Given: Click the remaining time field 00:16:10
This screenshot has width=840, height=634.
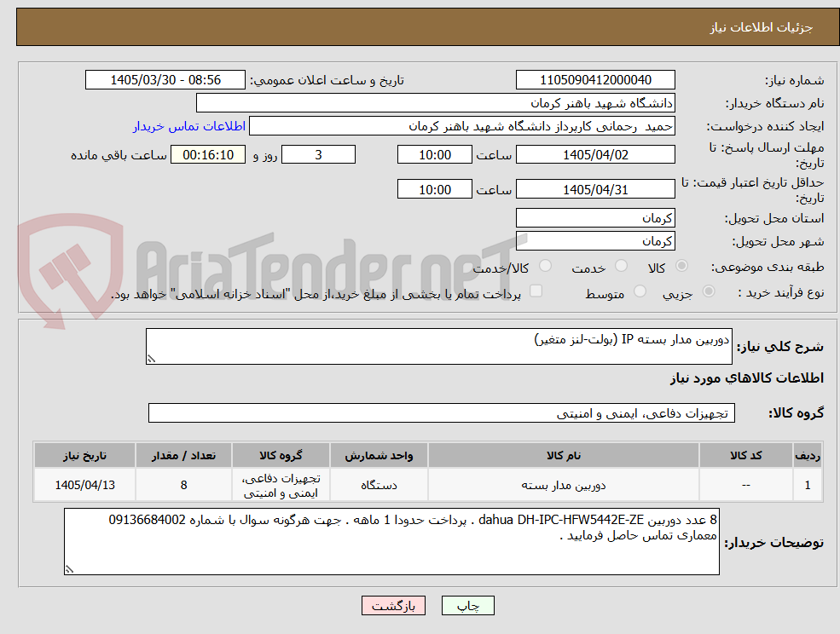Looking at the screenshot, I should (x=208, y=155).
